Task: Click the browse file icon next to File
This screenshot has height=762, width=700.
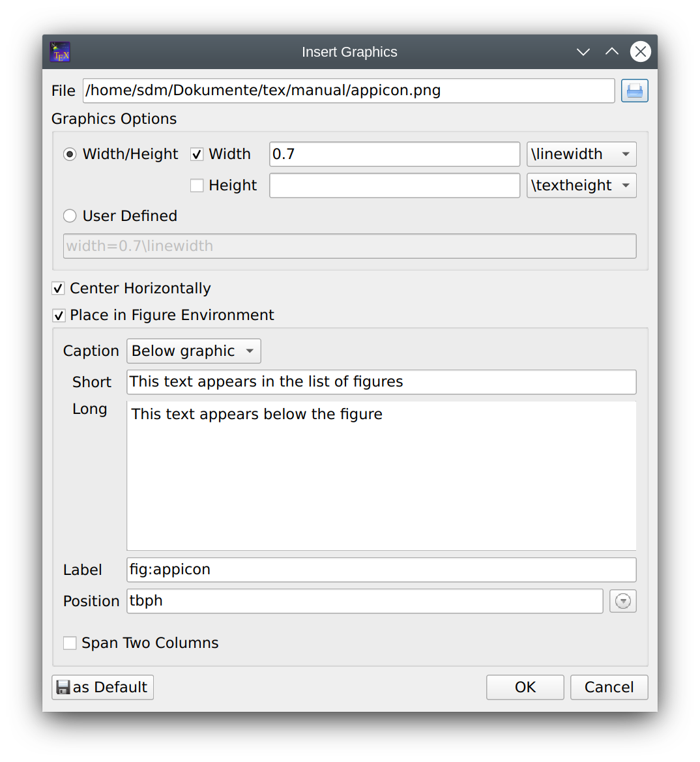Action: (x=634, y=91)
